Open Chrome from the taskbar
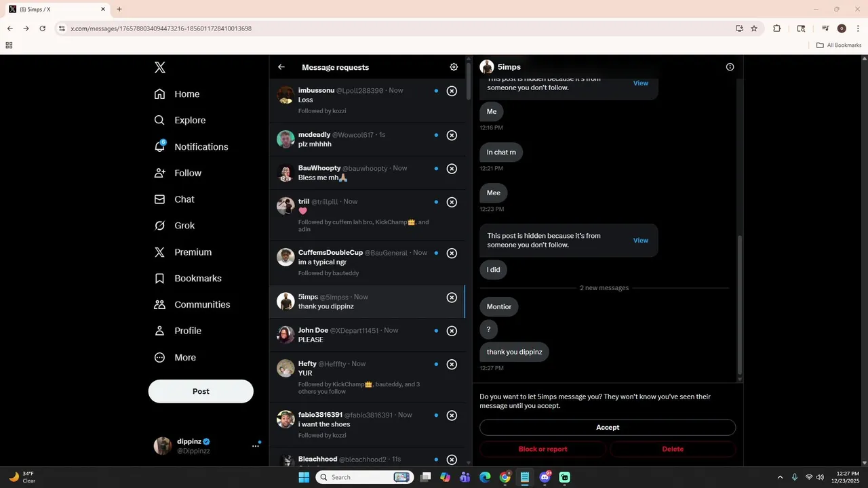868x488 pixels. coord(505,477)
